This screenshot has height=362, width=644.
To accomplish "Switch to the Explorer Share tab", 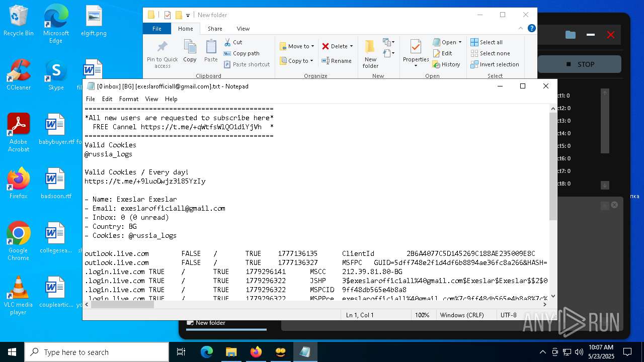I will tap(215, 29).
